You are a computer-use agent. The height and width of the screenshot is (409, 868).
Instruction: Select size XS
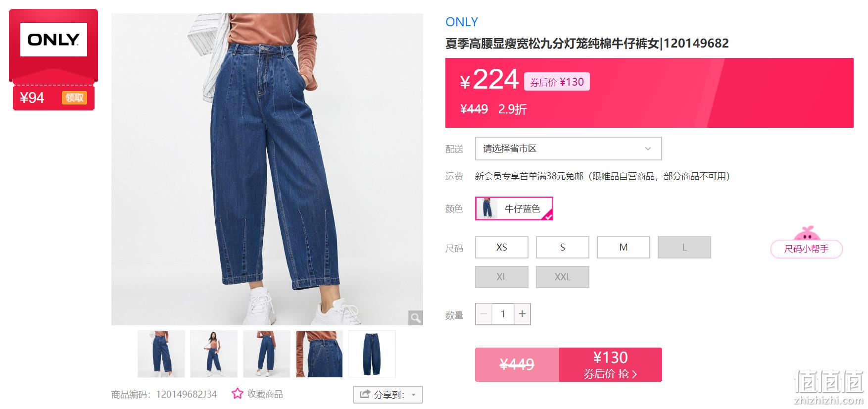point(502,247)
